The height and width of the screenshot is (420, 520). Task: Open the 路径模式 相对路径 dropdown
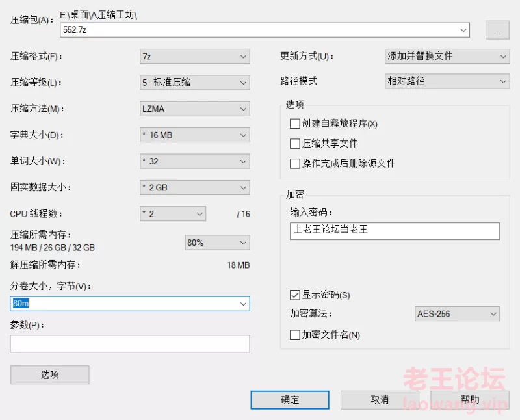coord(447,81)
